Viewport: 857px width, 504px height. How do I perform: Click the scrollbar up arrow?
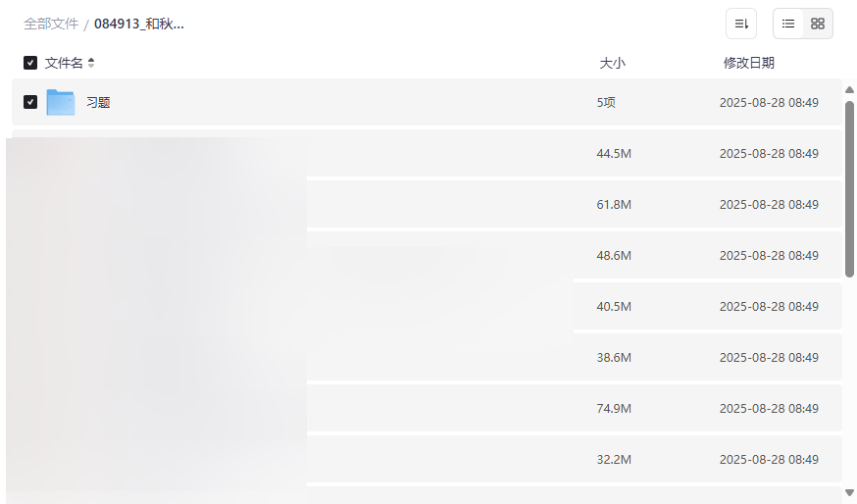(x=849, y=90)
